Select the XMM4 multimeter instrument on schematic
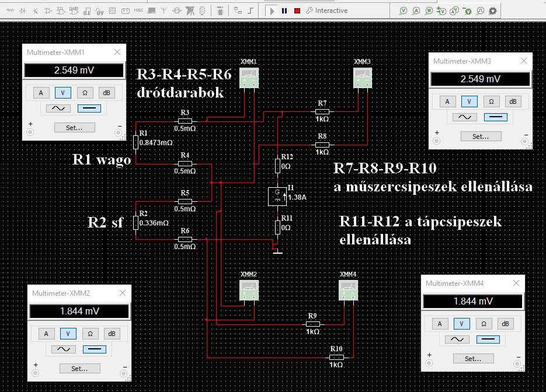Viewport: 546px width, 392px height. coord(348,290)
